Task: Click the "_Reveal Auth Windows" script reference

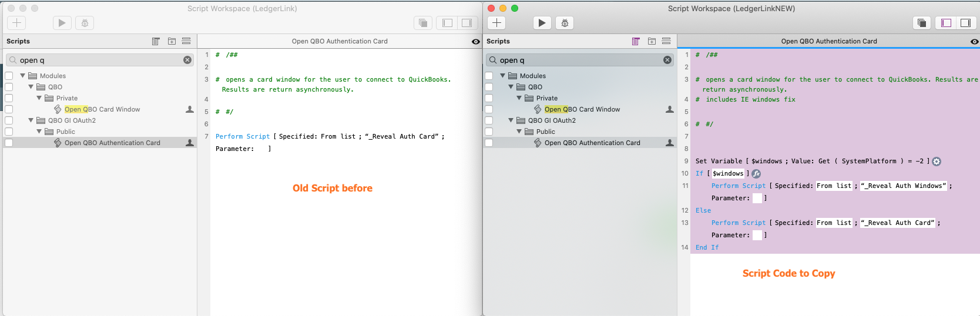Action: coord(904,186)
